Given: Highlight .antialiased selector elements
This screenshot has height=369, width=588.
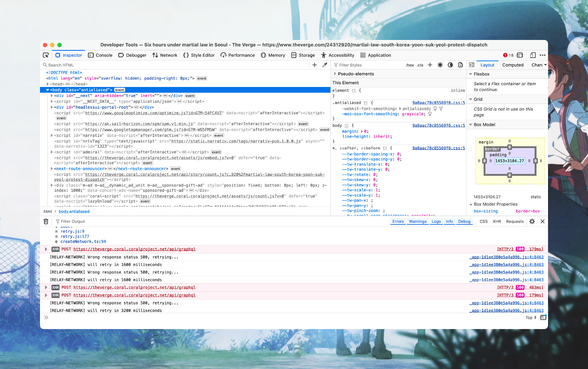Looking at the screenshot, I should click(366, 103).
